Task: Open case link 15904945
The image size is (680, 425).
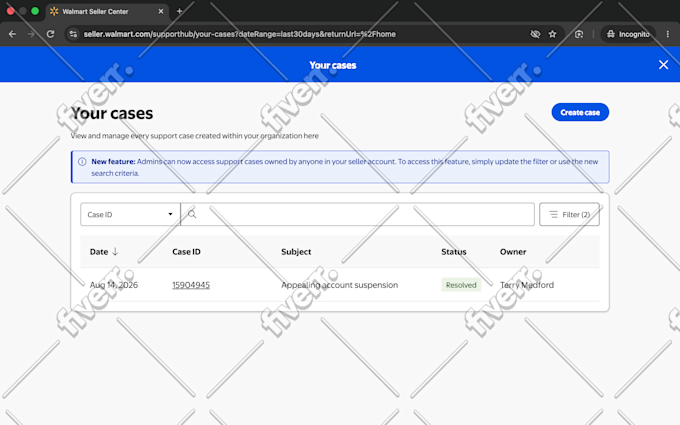Action: (x=191, y=285)
